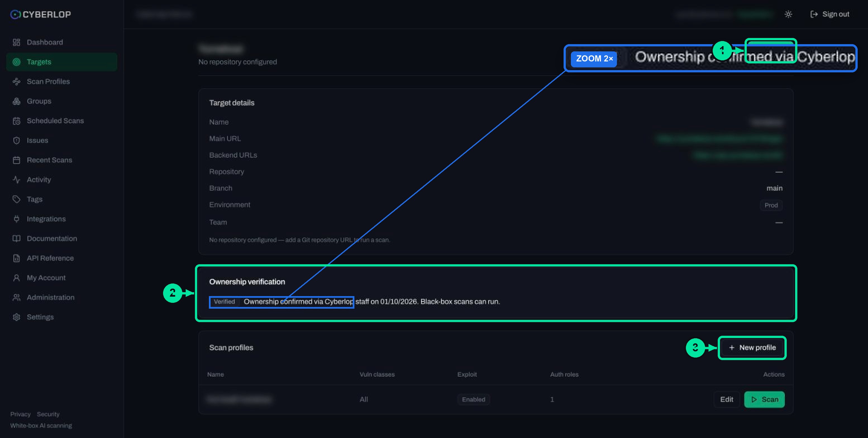Viewport: 868px width, 438px height.
Task: Click 'All' in Vuln classes column
Action: [364, 399]
